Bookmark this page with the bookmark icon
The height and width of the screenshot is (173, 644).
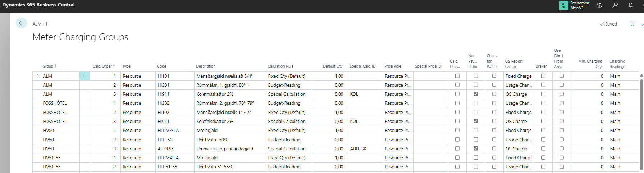tap(632, 24)
